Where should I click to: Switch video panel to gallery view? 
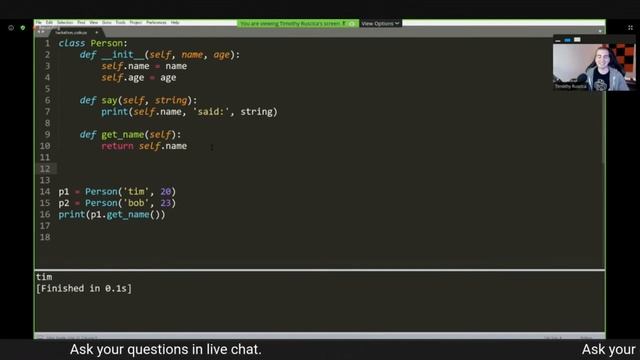click(x=577, y=40)
